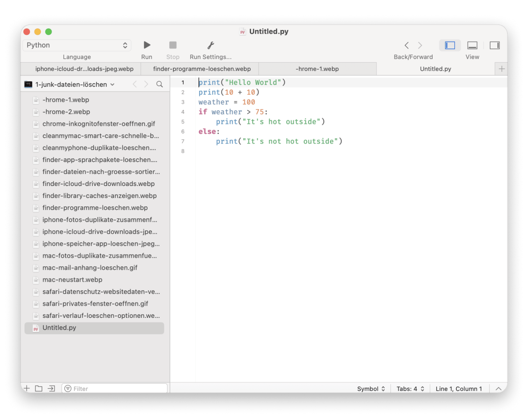Click the 1-junk-dateien-löschen folder icon
This screenshot has height=420, width=528.
(28, 85)
